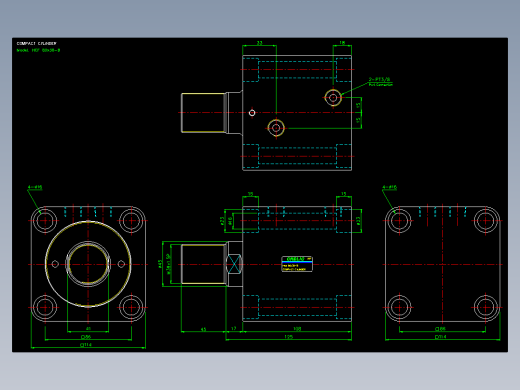Image resolution: width=520 pixels, height=390 pixels.
Task: Click the hole-count callout above the left end view
Action: pos(35,187)
